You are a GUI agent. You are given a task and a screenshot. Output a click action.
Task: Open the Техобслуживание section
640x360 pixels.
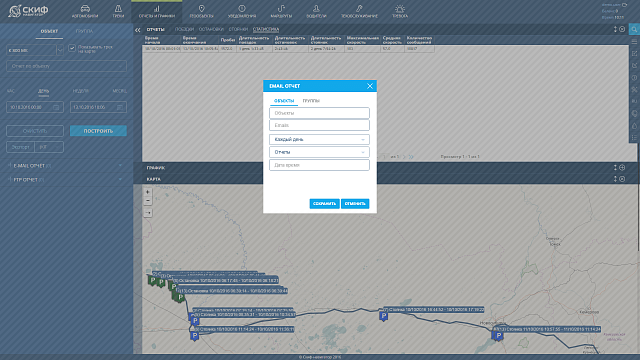point(359,11)
